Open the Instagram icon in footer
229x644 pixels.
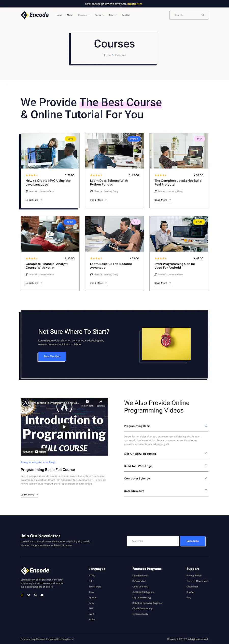(35, 595)
